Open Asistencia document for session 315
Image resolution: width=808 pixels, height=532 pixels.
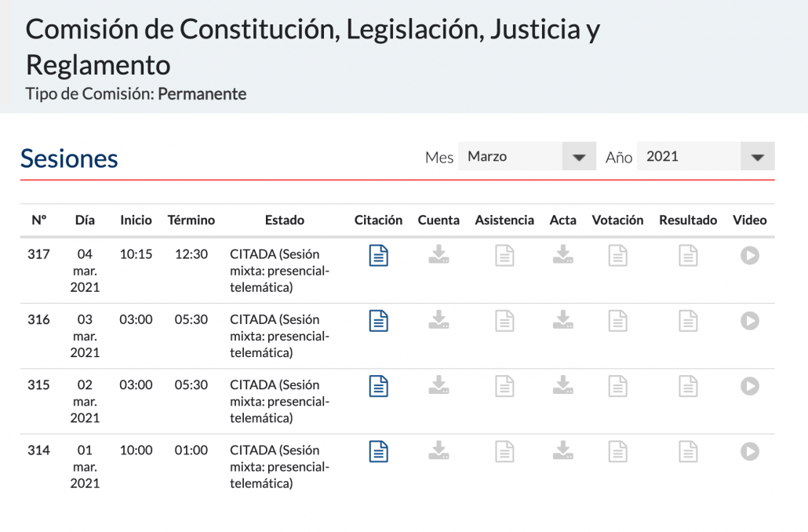[x=504, y=386]
